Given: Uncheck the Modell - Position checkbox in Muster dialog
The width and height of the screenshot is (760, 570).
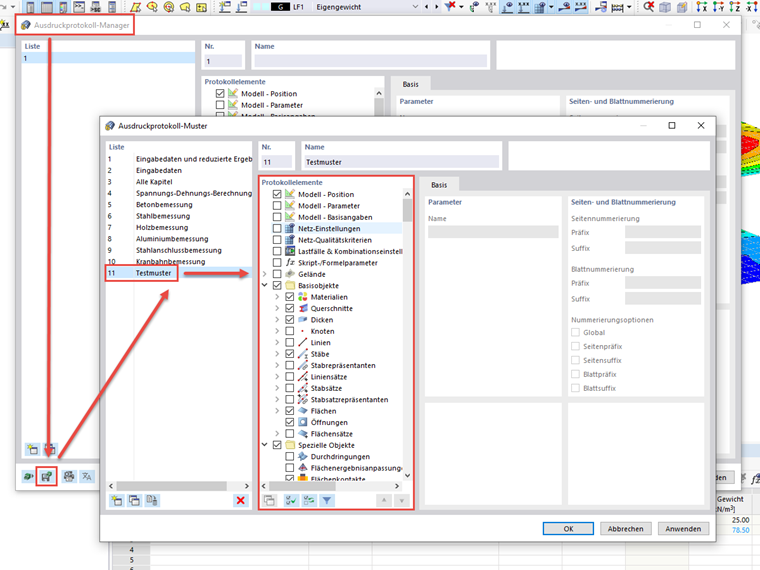Looking at the screenshot, I should [x=277, y=194].
